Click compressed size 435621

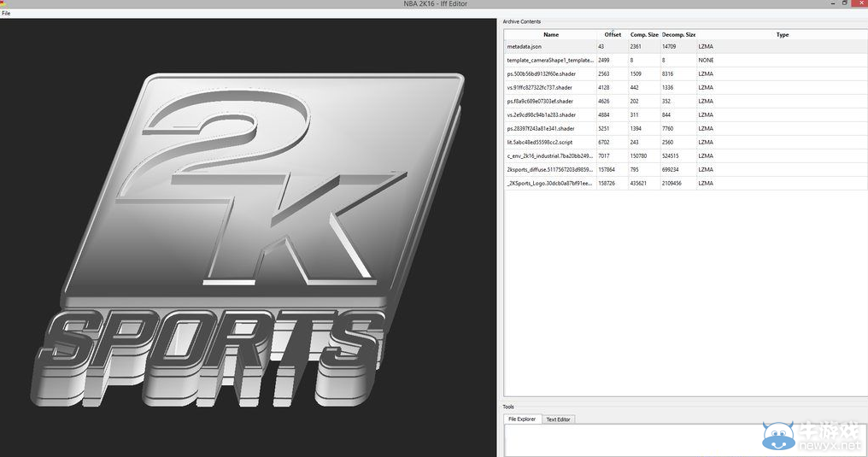tap(638, 183)
